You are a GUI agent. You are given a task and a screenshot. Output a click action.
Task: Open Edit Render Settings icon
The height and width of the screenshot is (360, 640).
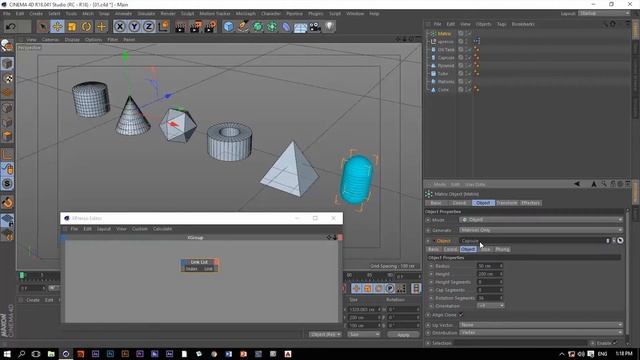tap(210, 27)
